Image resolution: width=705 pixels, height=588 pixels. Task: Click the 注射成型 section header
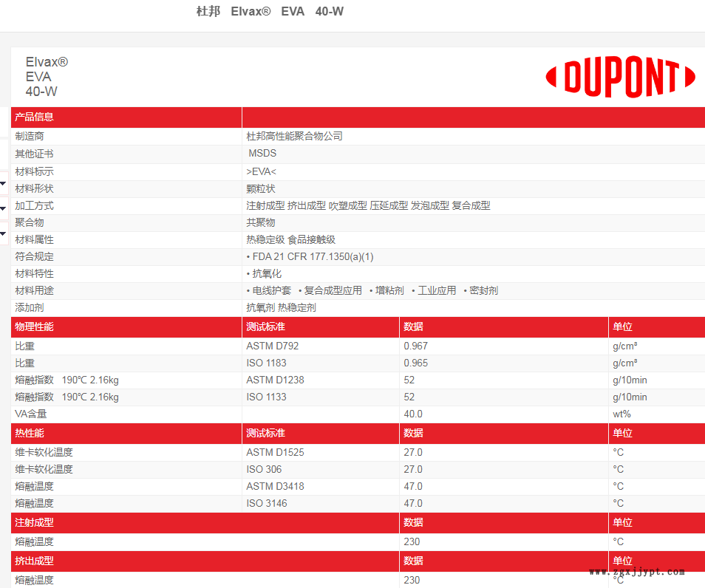coord(35,523)
